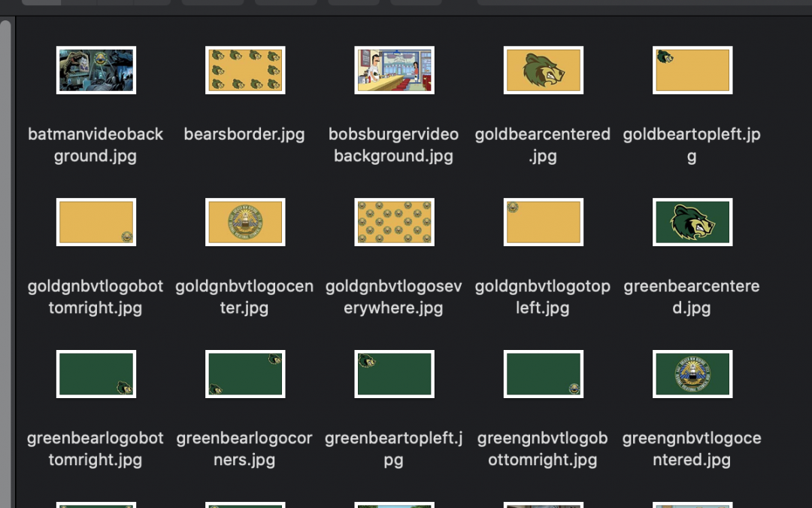812x508 pixels.
Task: Select goldbeartopleft.jpg file thumbnail
Action: [x=693, y=70]
